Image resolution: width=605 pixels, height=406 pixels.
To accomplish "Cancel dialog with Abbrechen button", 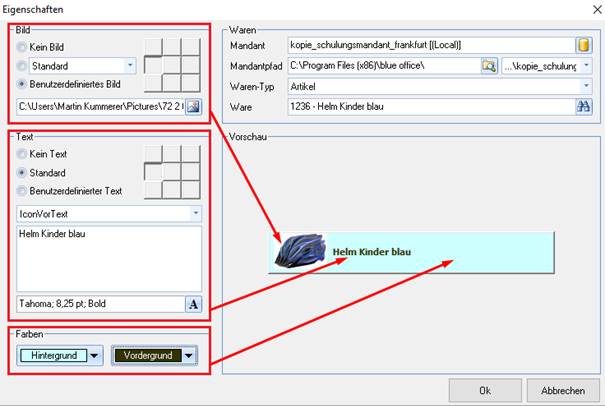I will (563, 391).
